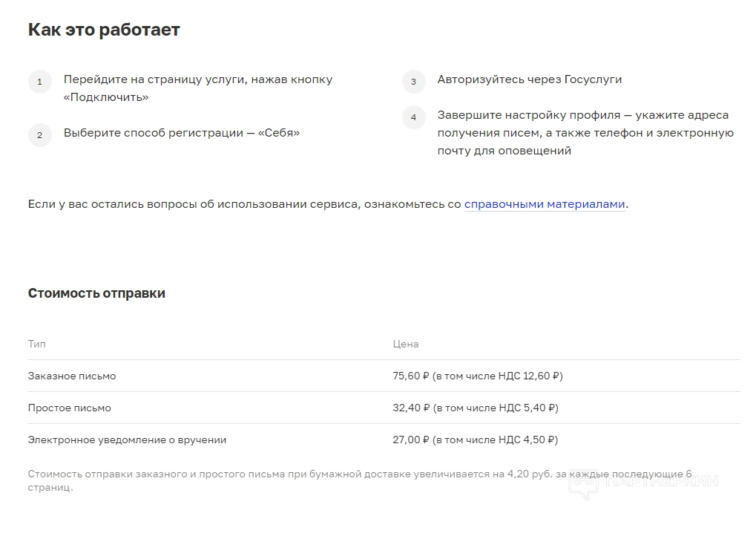Click the step 3 number circle

[x=414, y=82]
